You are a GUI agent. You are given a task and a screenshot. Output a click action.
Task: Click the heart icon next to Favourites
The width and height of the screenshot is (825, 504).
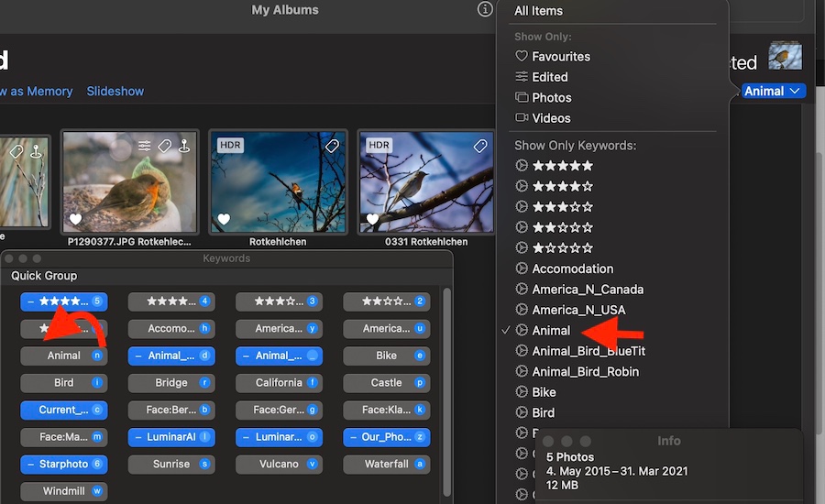522,56
